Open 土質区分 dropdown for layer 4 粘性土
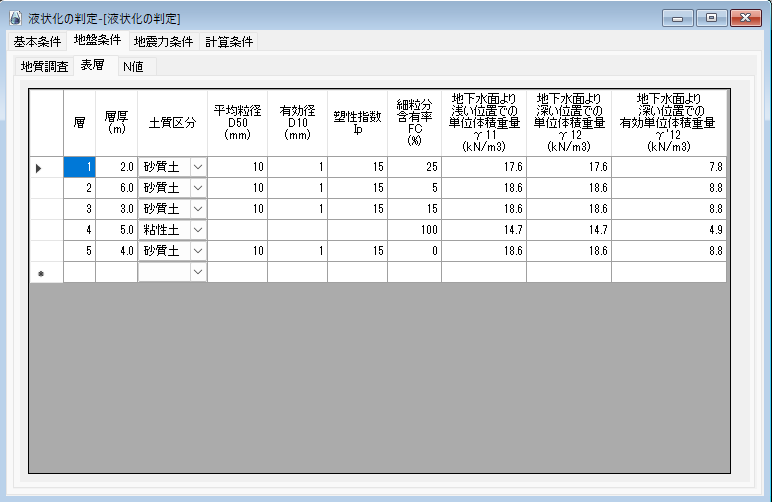This screenshot has height=502, width=772. pos(198,230)
